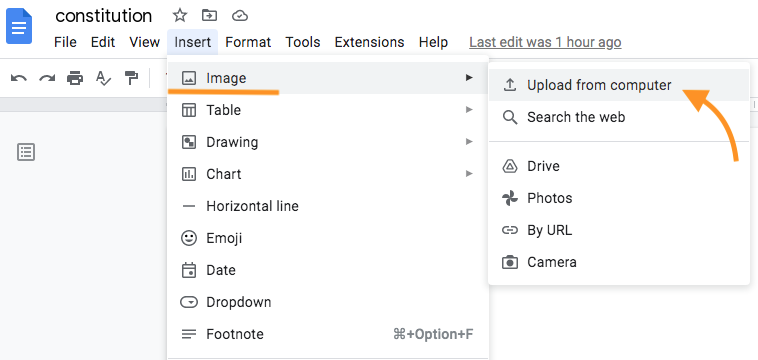
Task: Open Last edit was 1 hour ago link
Action: (x=545, y=43)
